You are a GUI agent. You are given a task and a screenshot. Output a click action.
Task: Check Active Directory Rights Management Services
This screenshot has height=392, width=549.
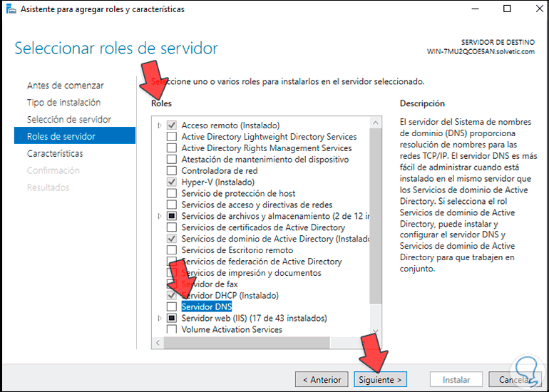click(x=172, y=148)
